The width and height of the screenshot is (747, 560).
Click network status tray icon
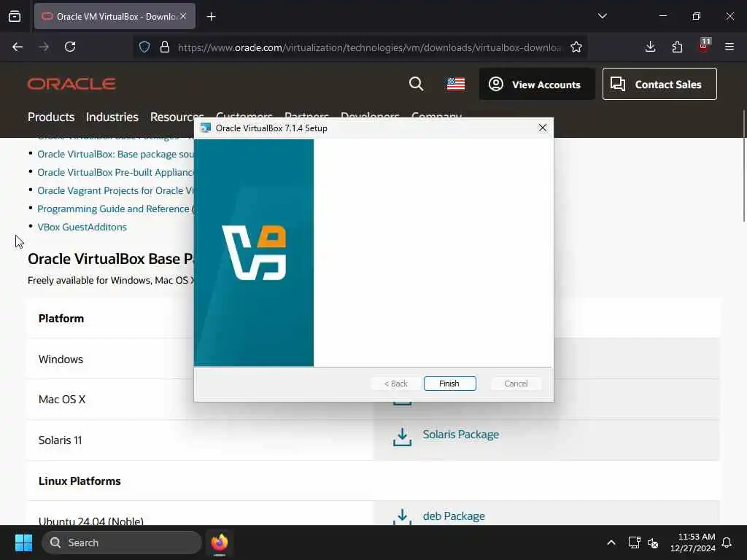(634, 542)
